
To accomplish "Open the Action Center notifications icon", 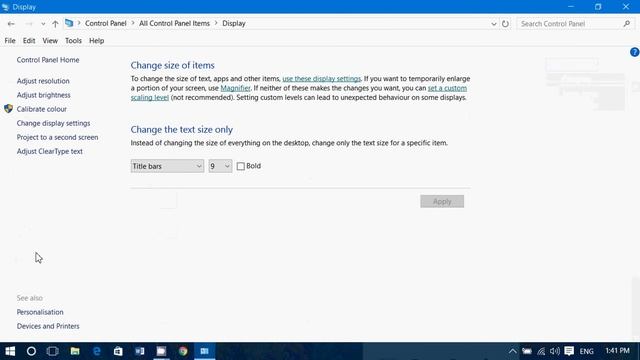I will 569,351.
